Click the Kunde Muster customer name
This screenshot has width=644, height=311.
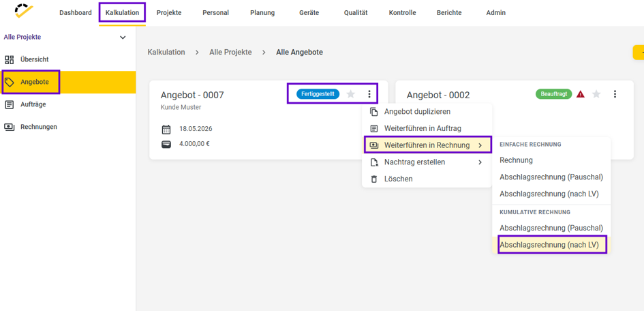[181, 107]
